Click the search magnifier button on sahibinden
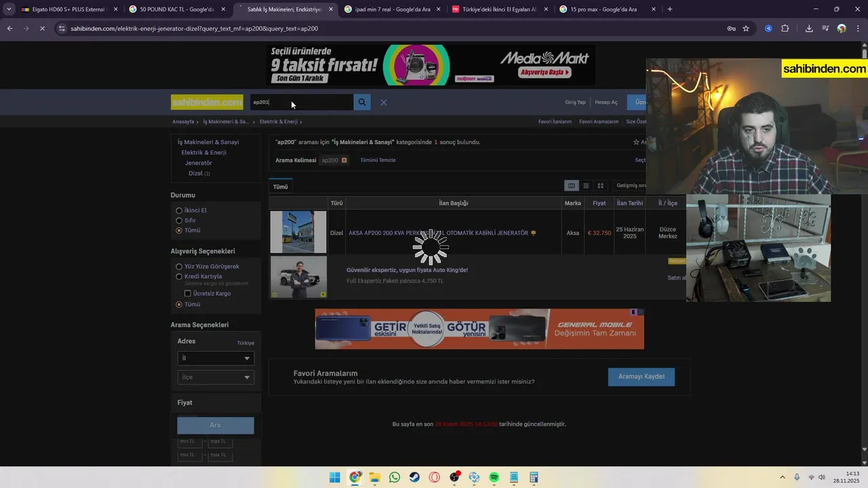This screenshot has height=488, width=868. click(x=362, y=102)
